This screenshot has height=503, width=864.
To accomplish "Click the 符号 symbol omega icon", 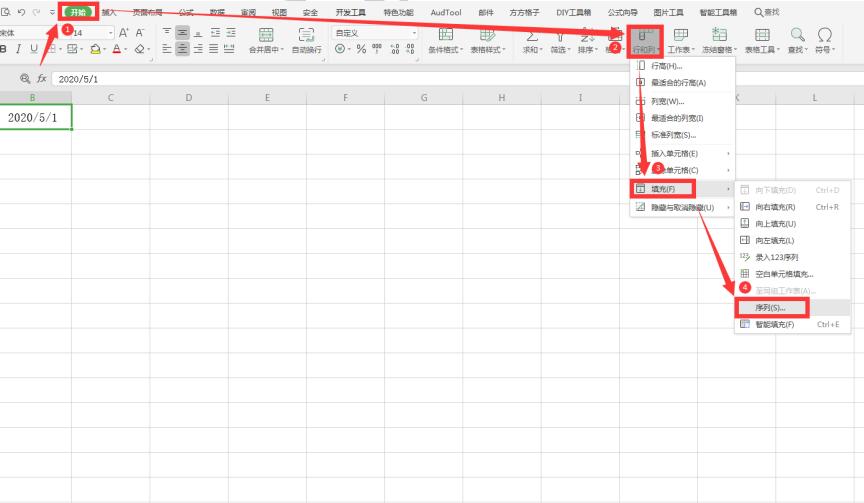I will 824,35.
